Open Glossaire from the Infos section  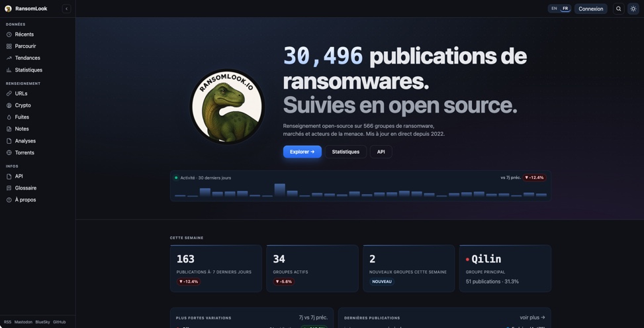click(26, 188)
